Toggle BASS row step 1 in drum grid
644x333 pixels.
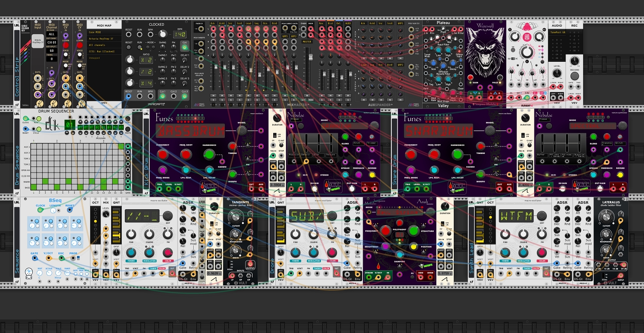[33, 187]
